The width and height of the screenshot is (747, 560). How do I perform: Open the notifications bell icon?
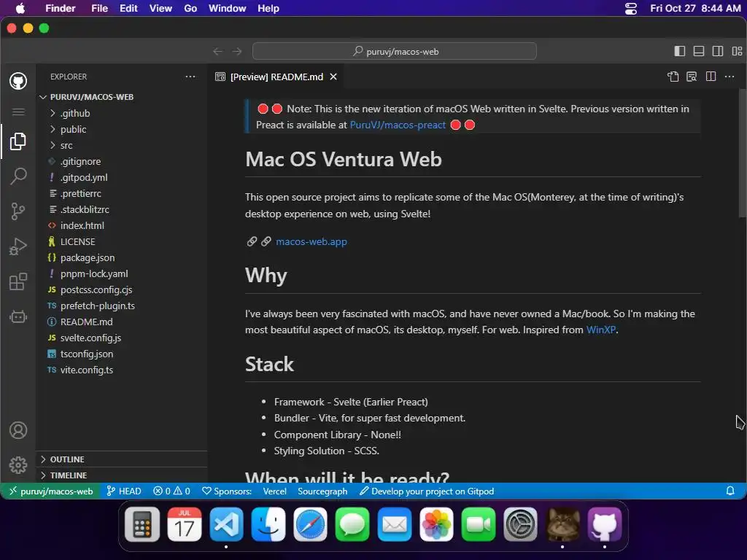(x=729, y=491)
